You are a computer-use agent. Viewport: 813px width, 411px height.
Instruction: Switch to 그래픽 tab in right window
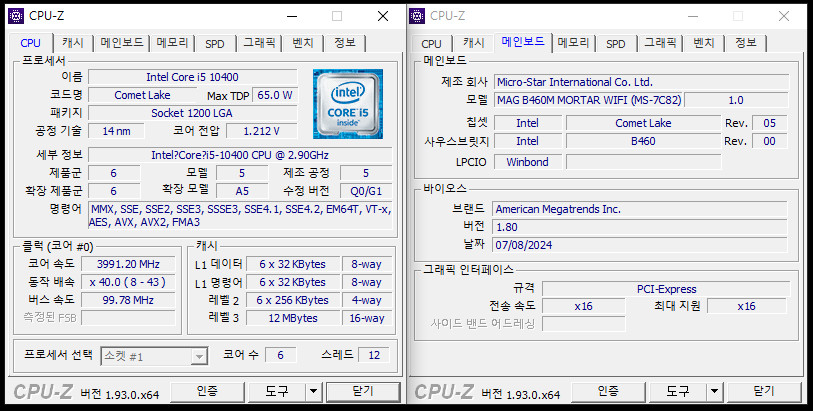point(660,43)
